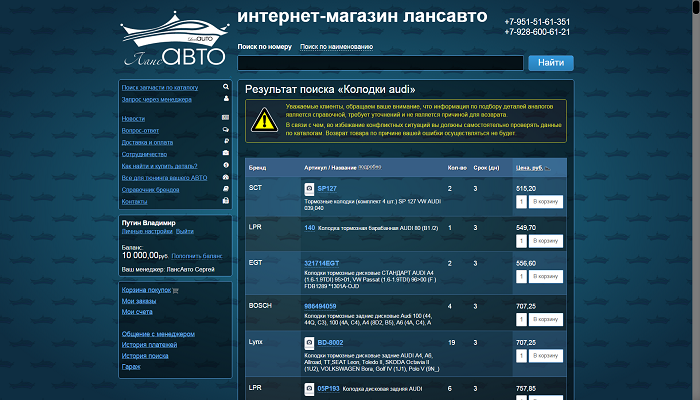
Task: Click the cart icon next to Корзина покупок
Action: click(x=175, y=290)
